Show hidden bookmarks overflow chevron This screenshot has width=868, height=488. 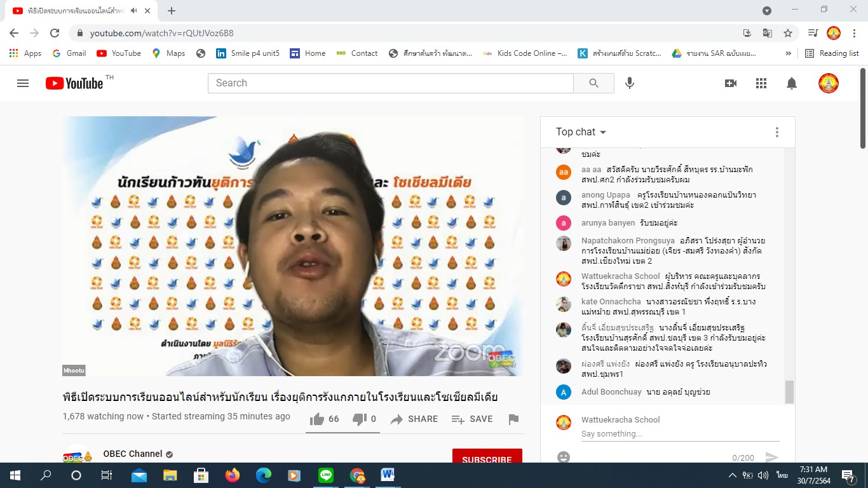coord(789,53)
